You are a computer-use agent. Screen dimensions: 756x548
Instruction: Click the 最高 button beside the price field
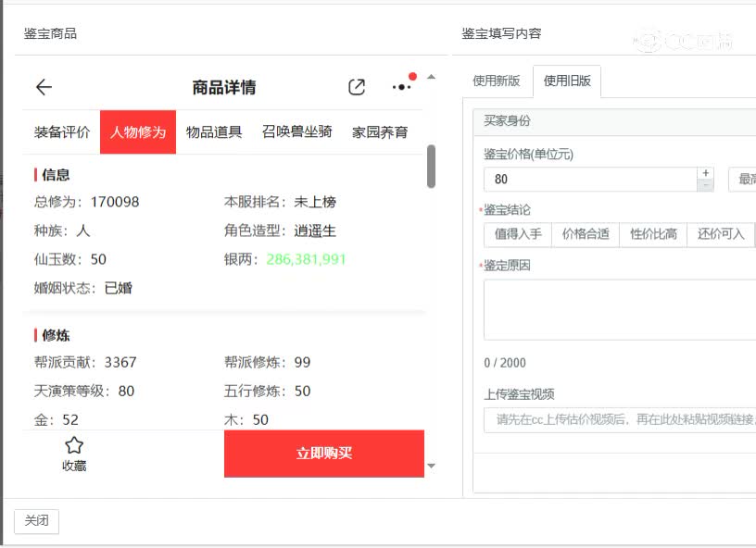click(x=747, y=180)
